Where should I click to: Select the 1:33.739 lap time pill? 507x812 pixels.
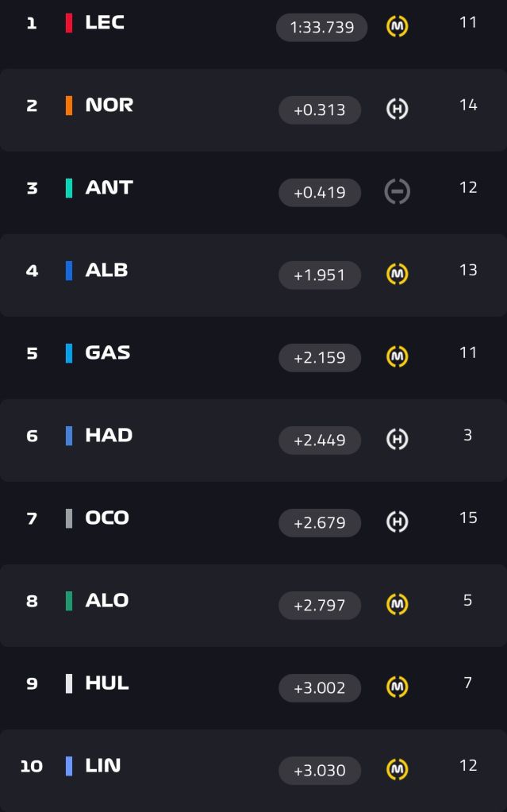tap(321, 28)
